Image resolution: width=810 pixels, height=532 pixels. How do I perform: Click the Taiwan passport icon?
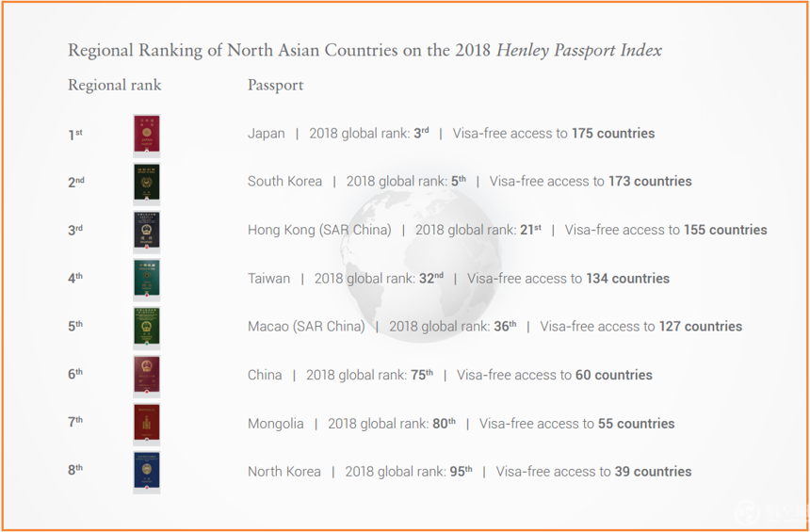tap(146, 279)
